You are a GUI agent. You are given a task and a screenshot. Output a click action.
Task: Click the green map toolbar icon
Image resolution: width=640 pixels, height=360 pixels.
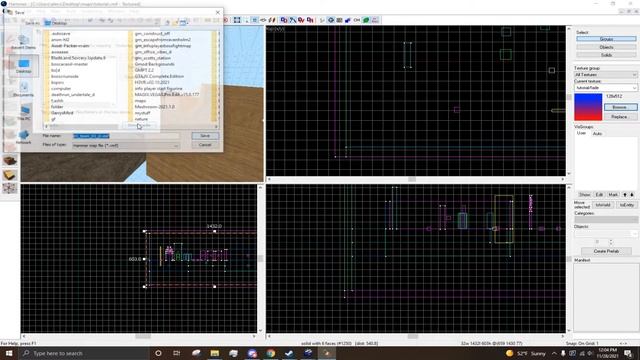click(366, 20)
